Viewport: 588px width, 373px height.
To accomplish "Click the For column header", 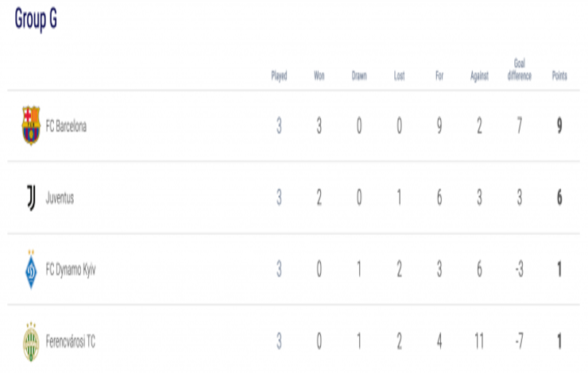I will click(439, 76).
